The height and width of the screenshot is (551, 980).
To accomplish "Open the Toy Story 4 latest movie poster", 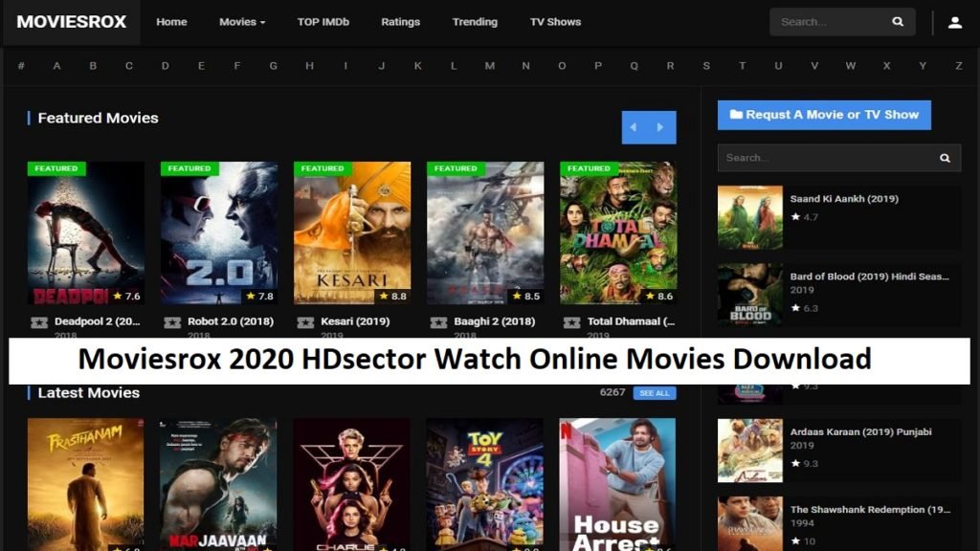I will 485,485.
